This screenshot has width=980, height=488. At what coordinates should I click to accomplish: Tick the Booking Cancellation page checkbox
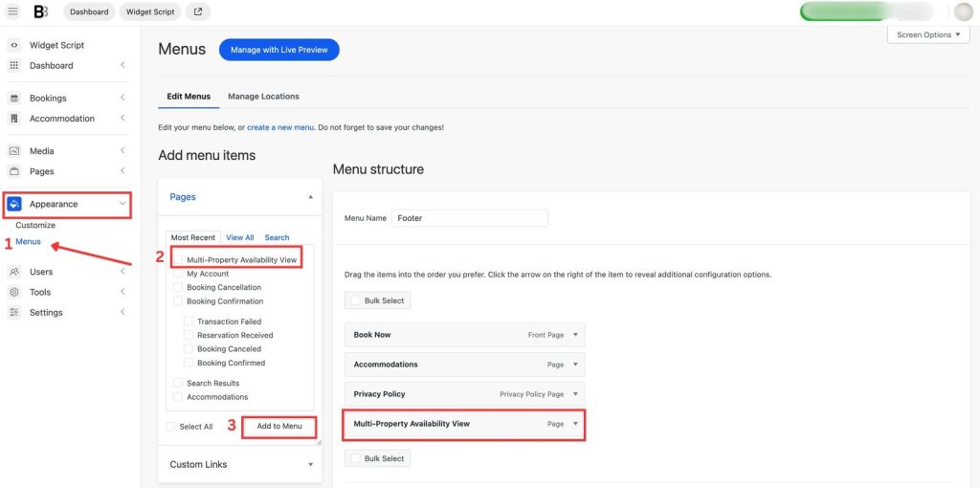(x=178, y=287)
